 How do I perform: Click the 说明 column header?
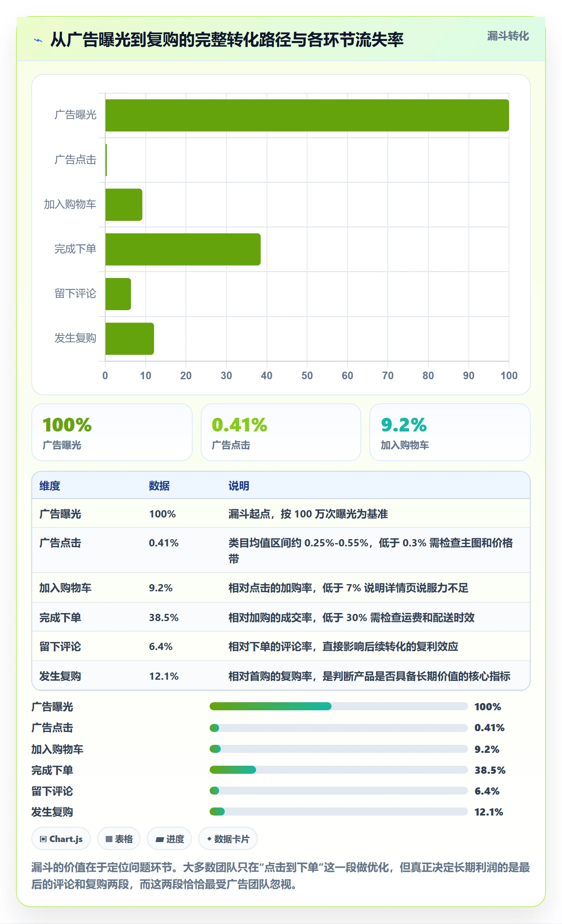[239, 486]
